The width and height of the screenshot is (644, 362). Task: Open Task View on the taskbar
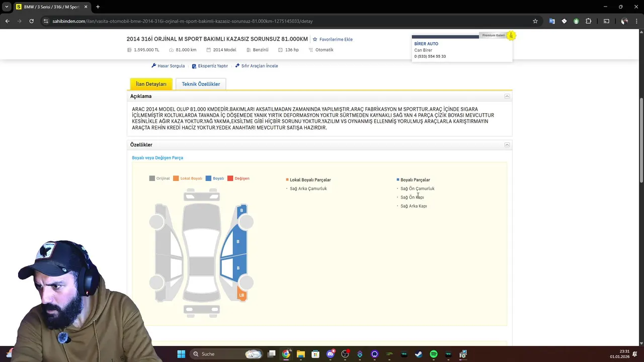tap(272, 354)
